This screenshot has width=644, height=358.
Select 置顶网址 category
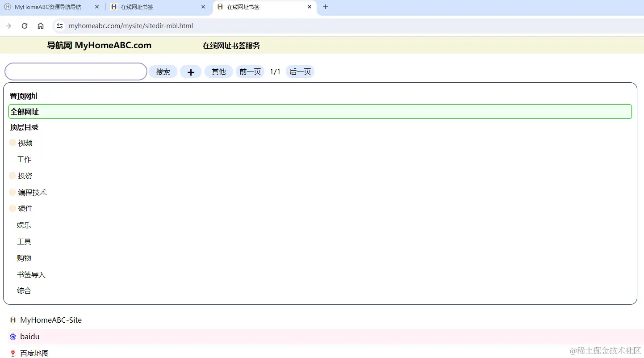click(24, 96)
